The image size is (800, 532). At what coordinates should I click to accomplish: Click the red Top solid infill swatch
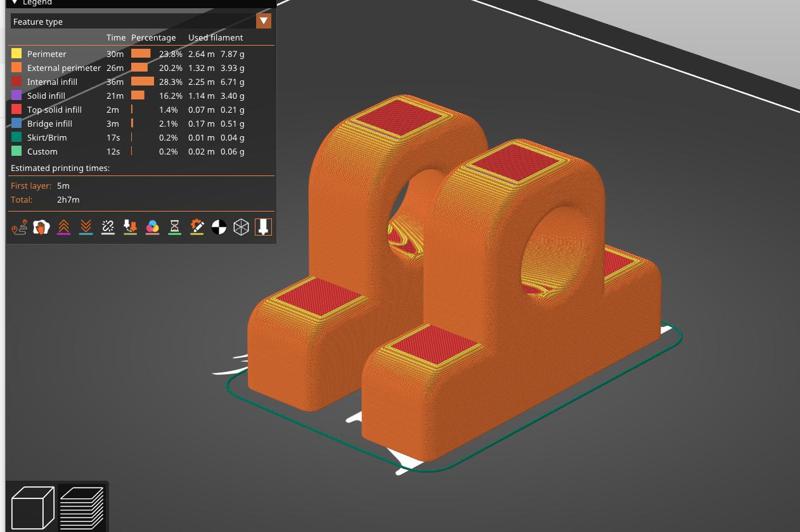(17, 109)
